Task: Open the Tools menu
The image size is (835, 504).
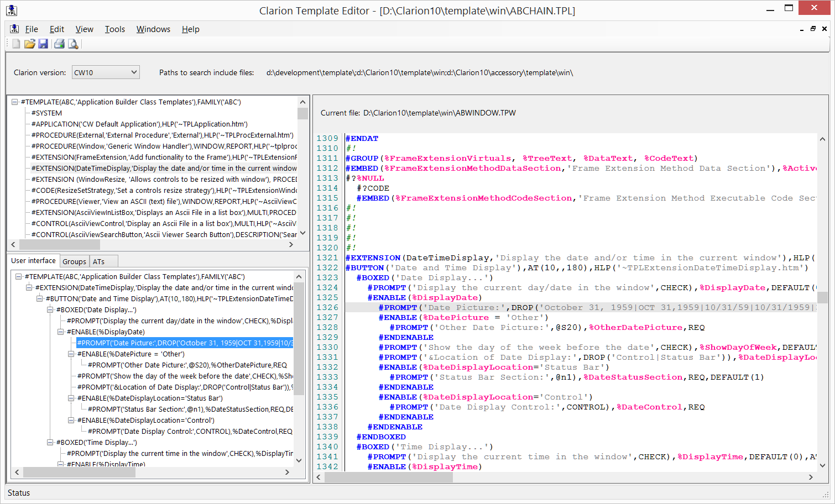Action: coord(115,29)
